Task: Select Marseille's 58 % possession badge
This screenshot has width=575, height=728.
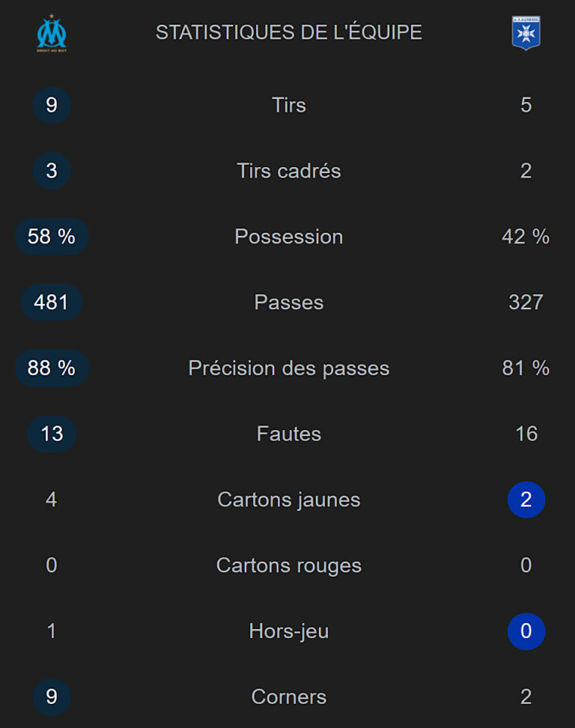Action: point(52,237)
